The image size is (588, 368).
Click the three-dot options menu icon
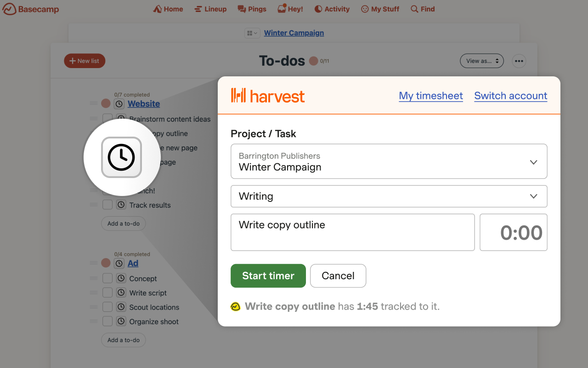tap(519, 61)
